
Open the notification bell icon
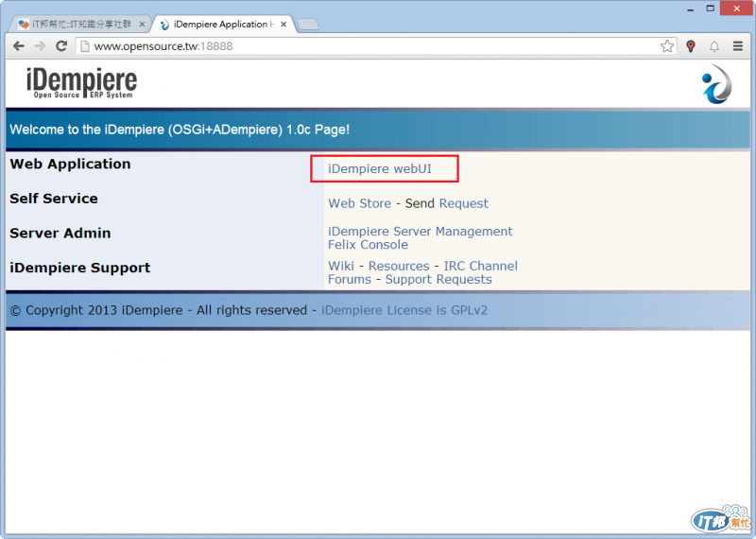(x=714, y=46)
